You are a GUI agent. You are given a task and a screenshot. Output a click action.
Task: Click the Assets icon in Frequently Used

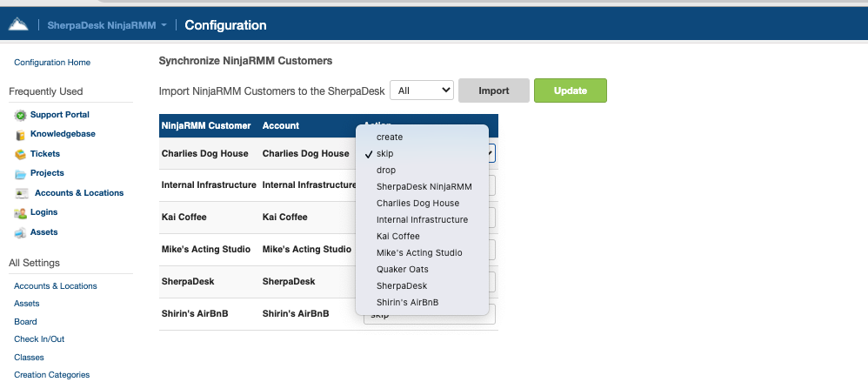point(20,233)
